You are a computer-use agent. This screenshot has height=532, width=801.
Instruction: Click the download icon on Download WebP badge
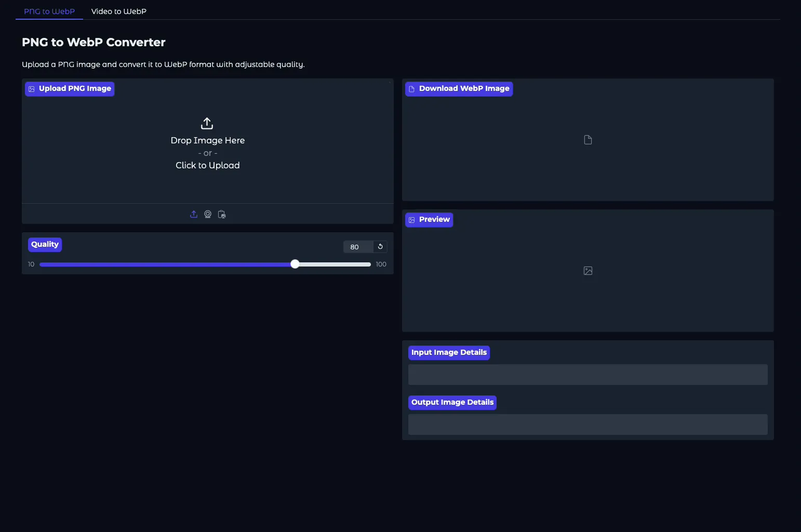coord(411,88)
